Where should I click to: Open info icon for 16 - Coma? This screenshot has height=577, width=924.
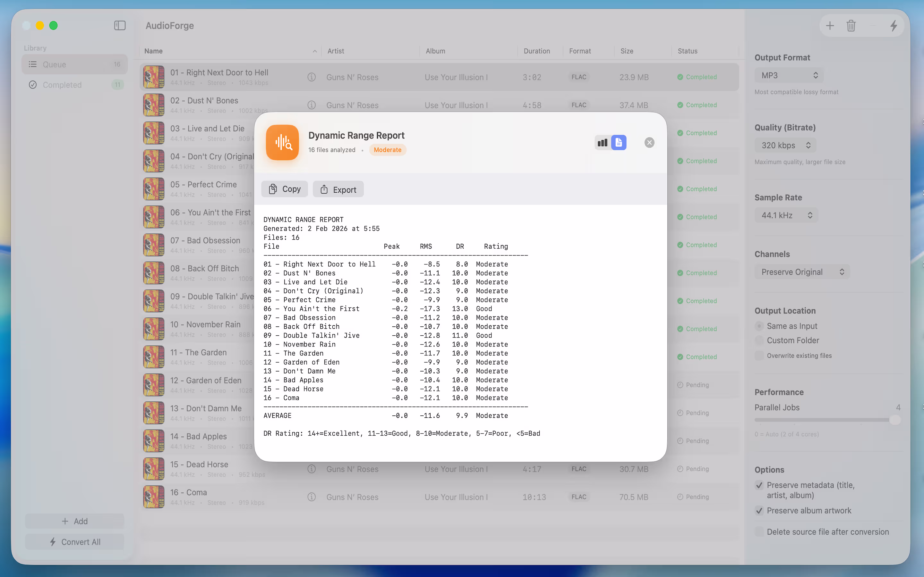click(312, 497)
